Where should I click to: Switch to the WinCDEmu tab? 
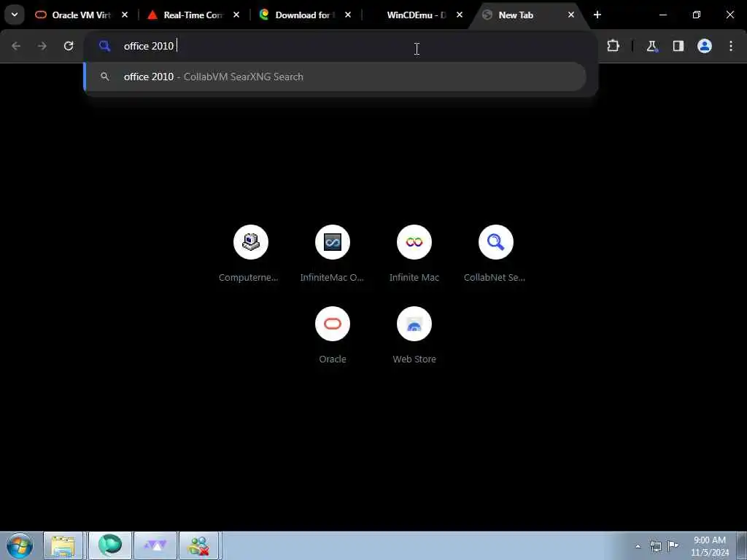pyautogui.click(x=415, y=15)
